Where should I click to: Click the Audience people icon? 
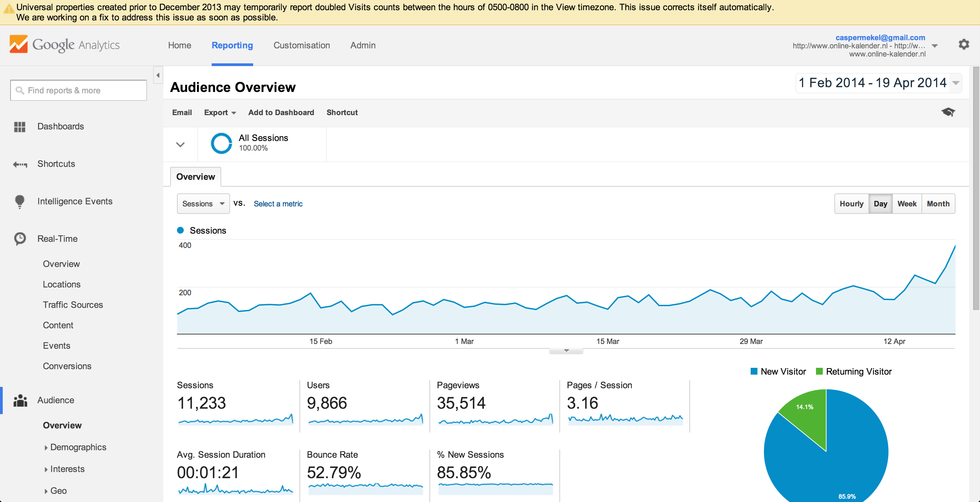(x=20, y=400)
